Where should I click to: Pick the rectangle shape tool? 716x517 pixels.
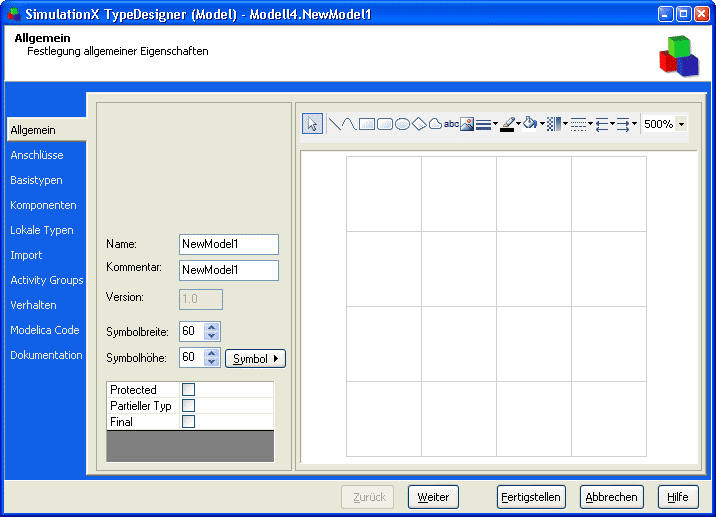[x=367, y=124]
